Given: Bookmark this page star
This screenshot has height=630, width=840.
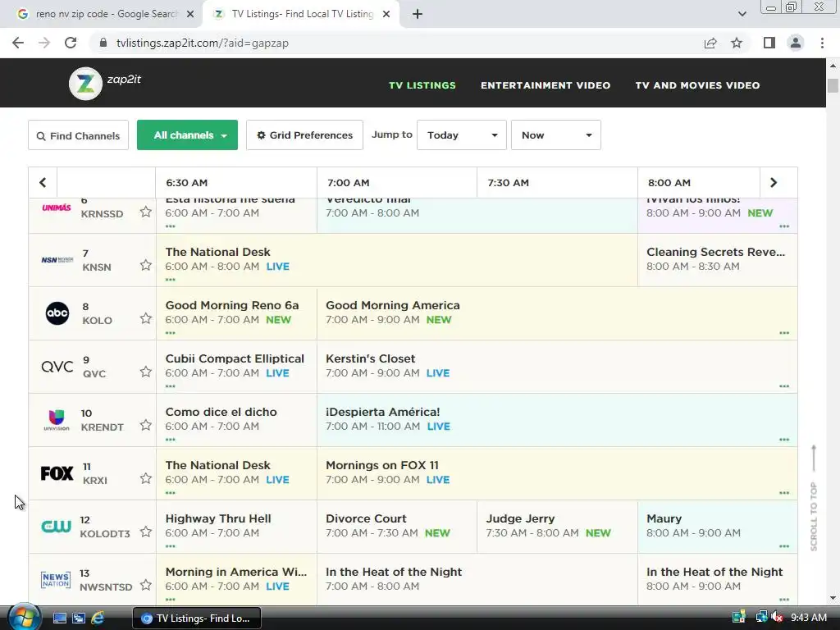Looking at the screenshot, I should (x=737, y=43).
